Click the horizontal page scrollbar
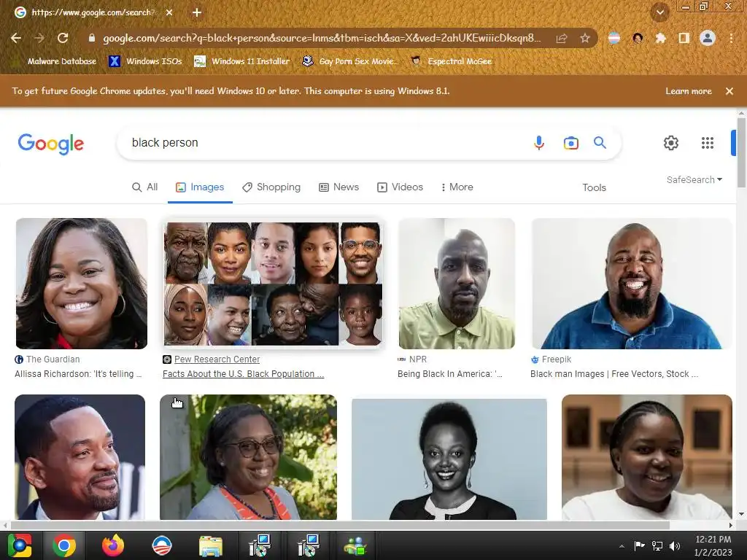This screenshot has width=747, height=560. click(x=340, y=525)
